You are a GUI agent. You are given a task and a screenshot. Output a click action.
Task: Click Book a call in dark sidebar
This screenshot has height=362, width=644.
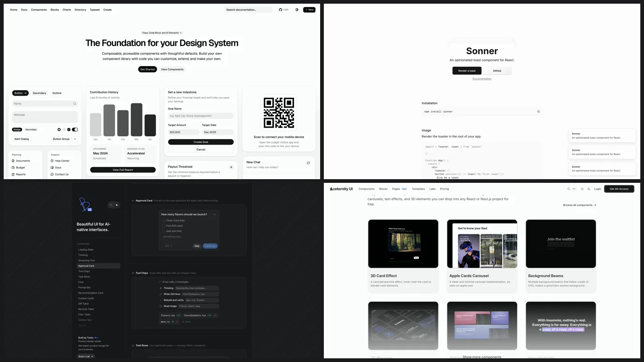[x=86, y=356]
